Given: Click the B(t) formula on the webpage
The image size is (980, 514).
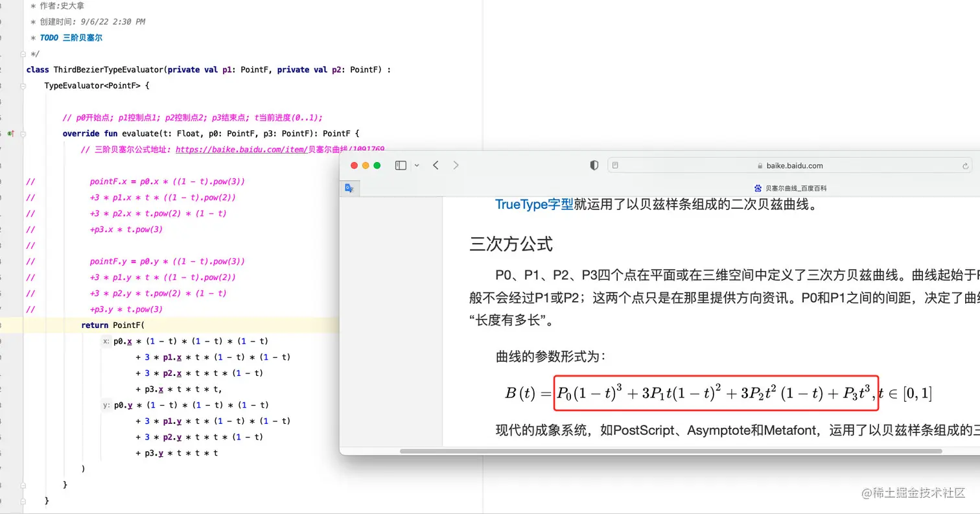Looking at the screenshot, I should coord(718,393).
